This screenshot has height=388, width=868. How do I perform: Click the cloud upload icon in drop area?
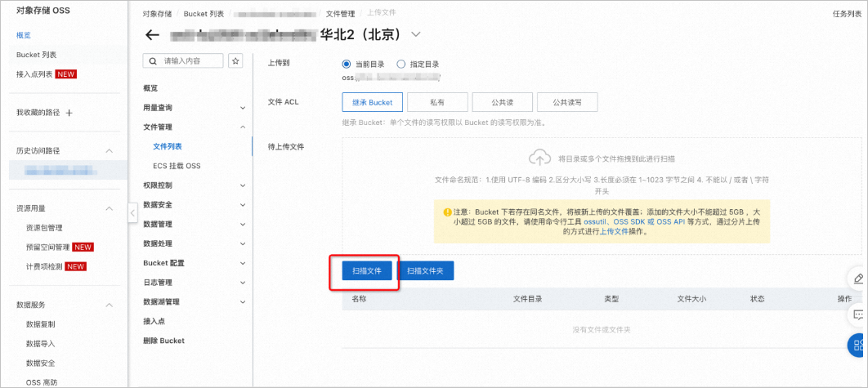(539, 158)
